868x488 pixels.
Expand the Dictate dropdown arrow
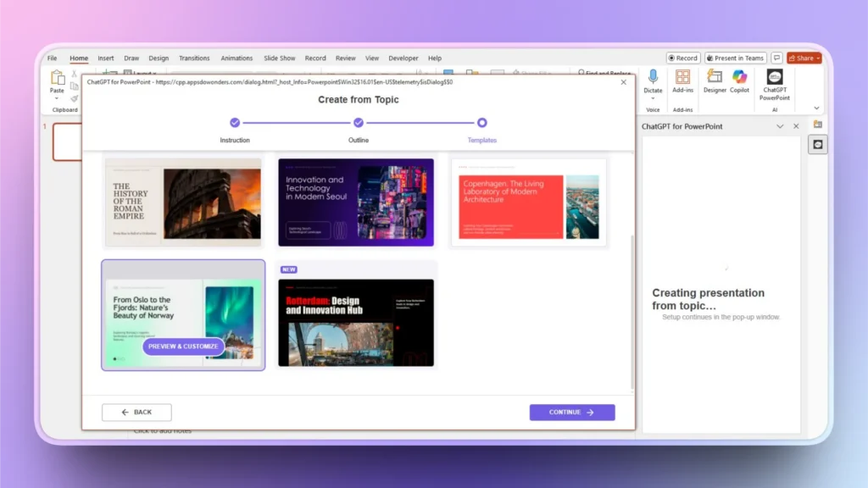coord(653,97)
